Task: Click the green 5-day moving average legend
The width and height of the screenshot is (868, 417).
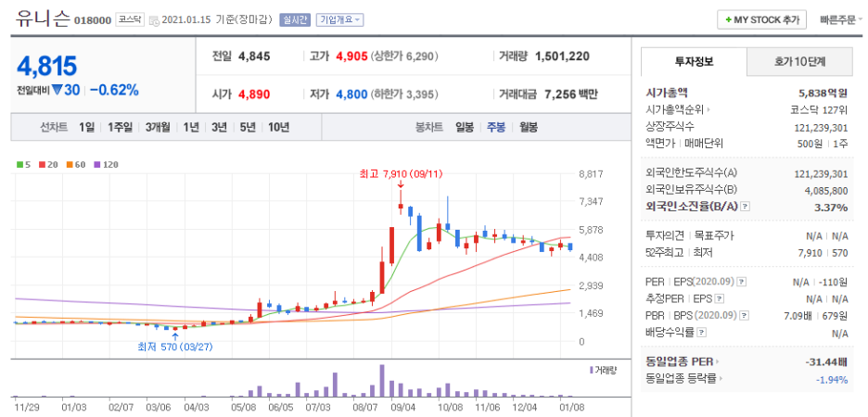Action: (x=22, y=164)
